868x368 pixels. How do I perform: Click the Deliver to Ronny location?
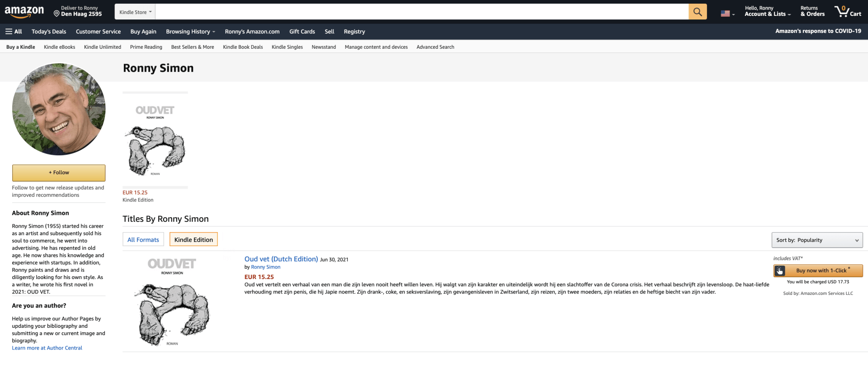pos(78,12)
